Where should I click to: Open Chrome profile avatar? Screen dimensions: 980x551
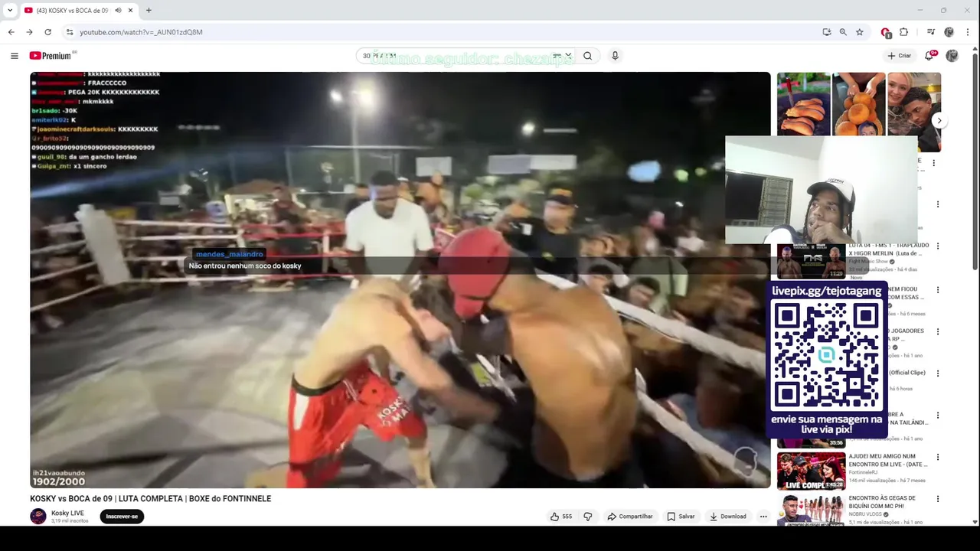pyautogui.click(x=949, y=32)
